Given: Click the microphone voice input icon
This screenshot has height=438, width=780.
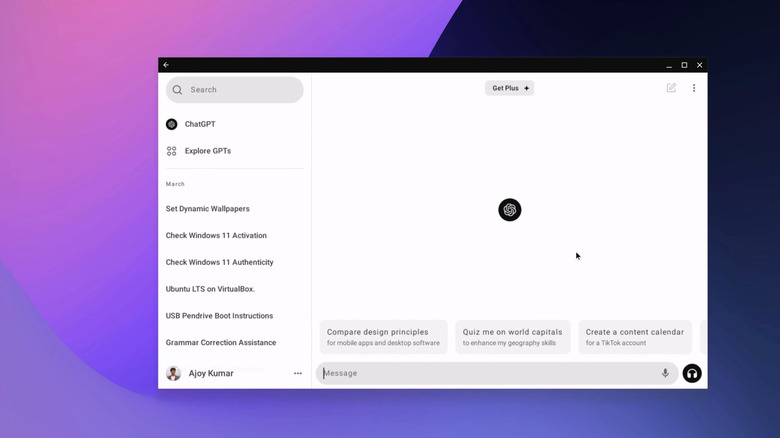Looking at the screenshot, I should click(665, 373).
